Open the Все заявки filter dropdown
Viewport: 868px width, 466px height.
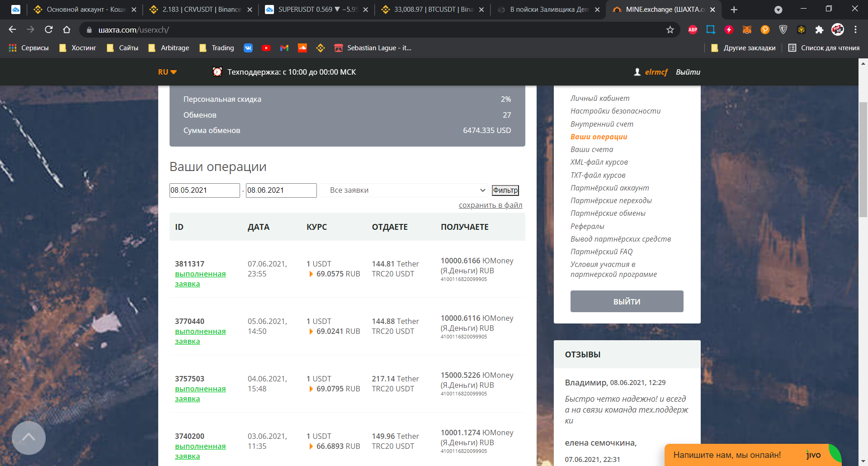coord(407,190)
